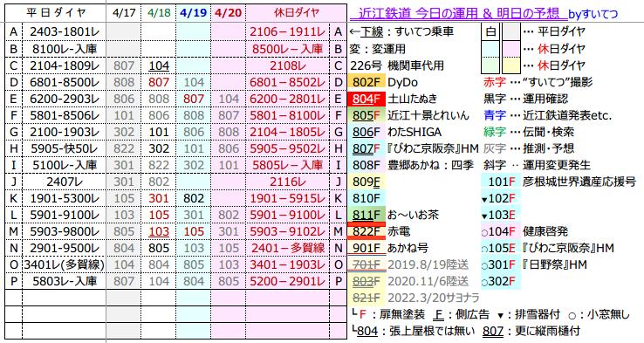This screenshot has height=343, width=644.
Task: Click the 822F 赤電 legend cell
Action: pyautogui.click(x=367, y=231)
